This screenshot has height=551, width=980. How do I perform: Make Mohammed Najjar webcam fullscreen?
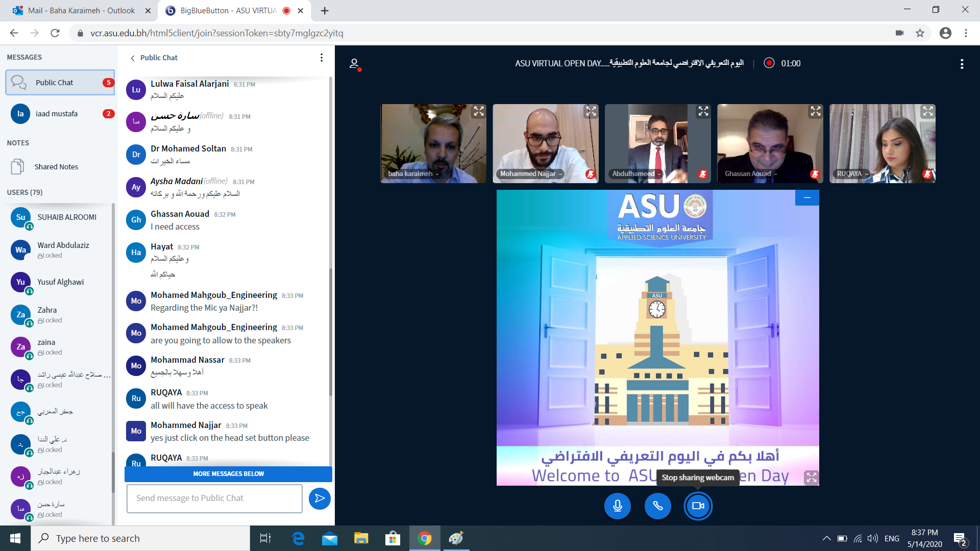tap(591, 111)
